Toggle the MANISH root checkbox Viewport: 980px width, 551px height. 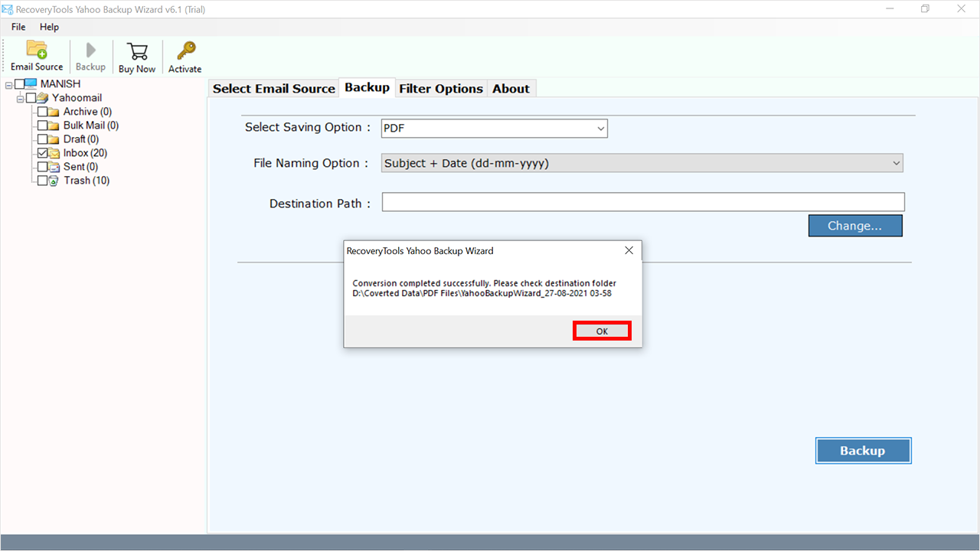pos(20,84)
